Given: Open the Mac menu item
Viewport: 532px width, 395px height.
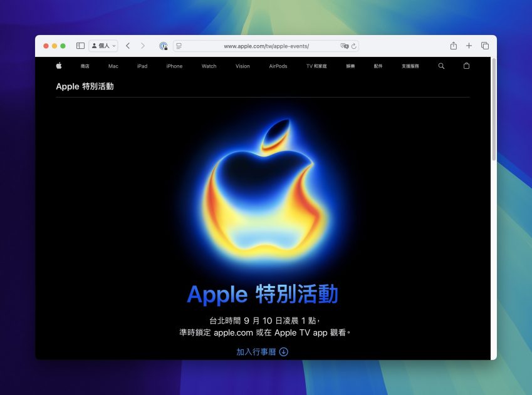Looking at the screenshot, I should pyautogui.click(x=113, y=66).
